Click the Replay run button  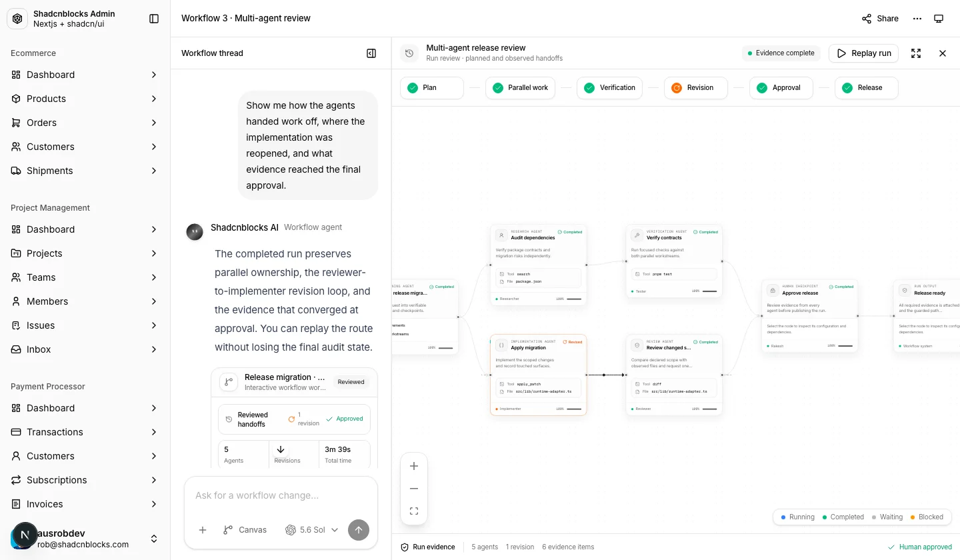click(864, 53)
